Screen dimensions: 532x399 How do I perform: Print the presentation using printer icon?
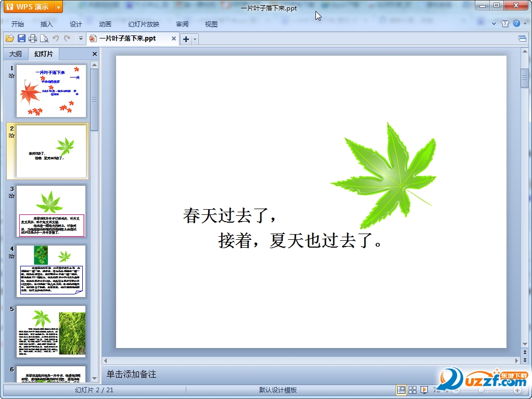click(33, 38)
